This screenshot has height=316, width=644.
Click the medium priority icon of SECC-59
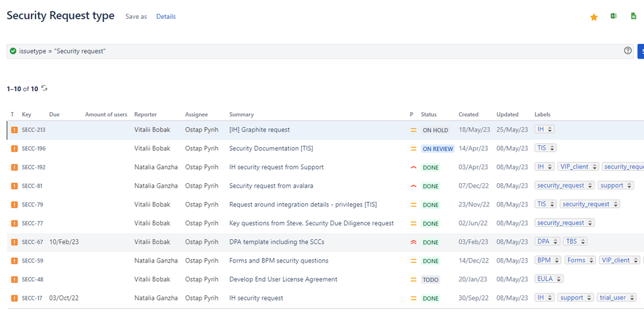point(413,261)
